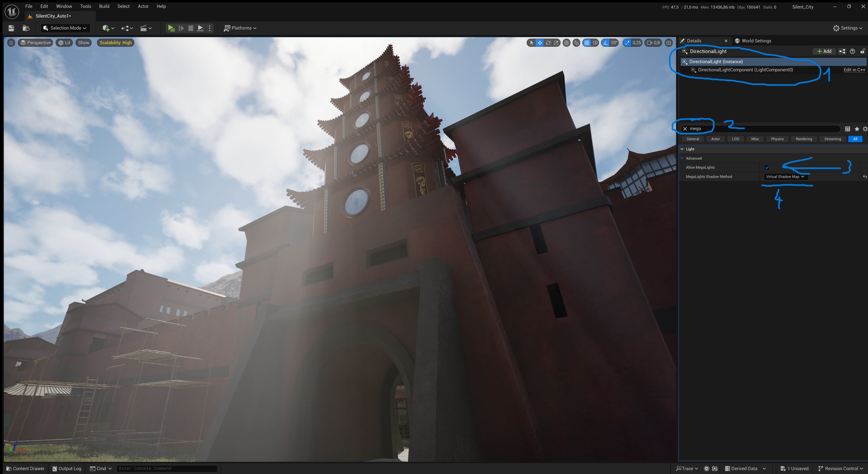Select the Move tool in the viewport
This screenshot has height=474, width=868.
[540, 43]
